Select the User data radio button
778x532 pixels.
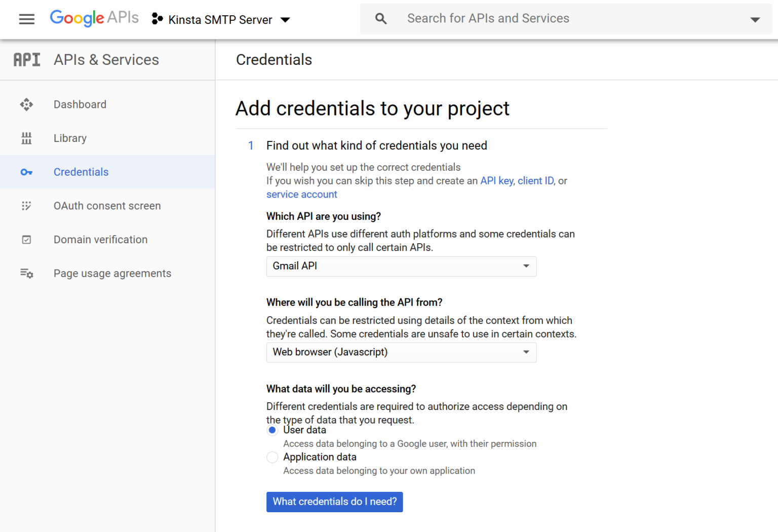point(272,430)
